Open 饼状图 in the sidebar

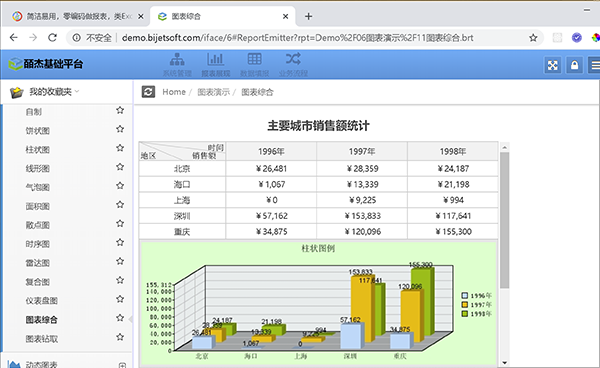pyautogui.click(x=38, y=130)
